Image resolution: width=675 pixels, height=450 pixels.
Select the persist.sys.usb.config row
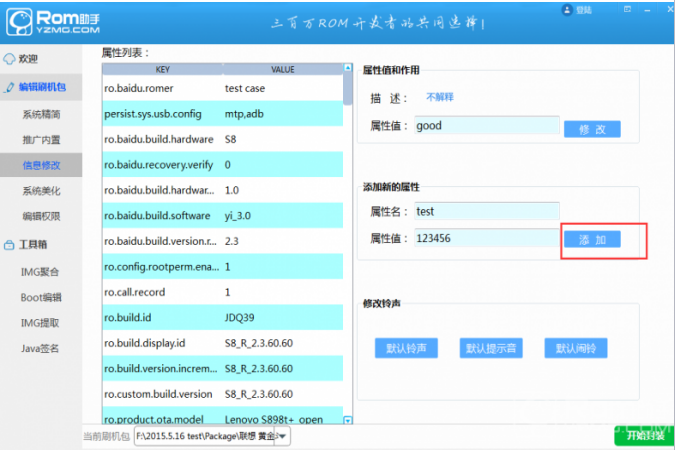tap(223, 114)
